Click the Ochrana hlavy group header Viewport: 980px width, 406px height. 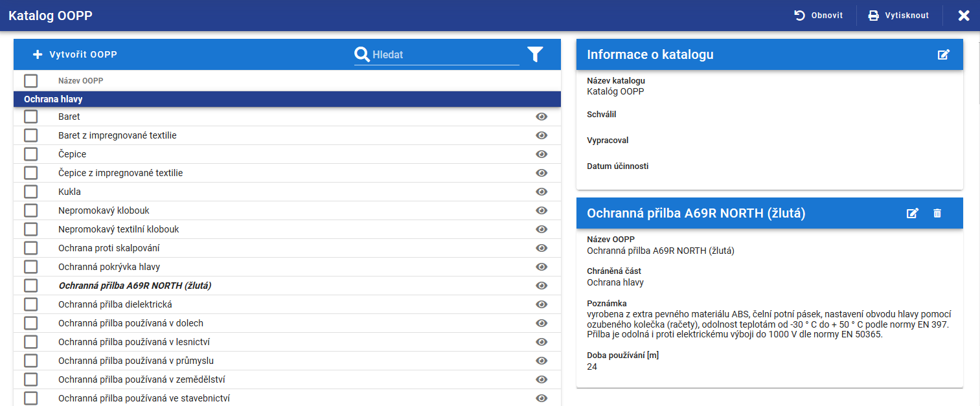287,100
